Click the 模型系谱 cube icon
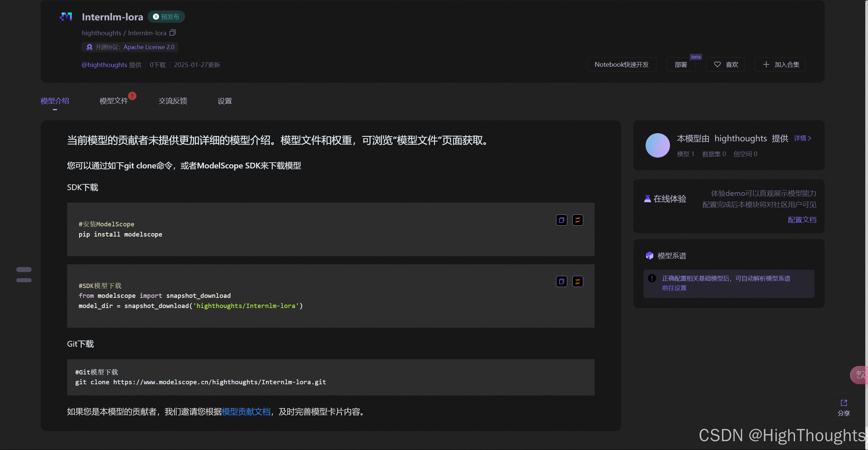This screenshot has width=868, height=450. [650, 255]
